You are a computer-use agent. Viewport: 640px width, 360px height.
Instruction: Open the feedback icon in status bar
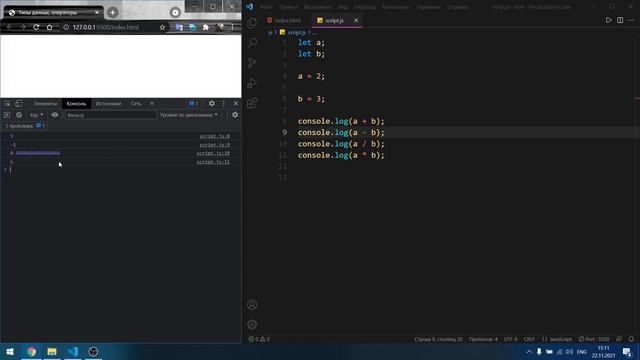(x=619, y=339)
